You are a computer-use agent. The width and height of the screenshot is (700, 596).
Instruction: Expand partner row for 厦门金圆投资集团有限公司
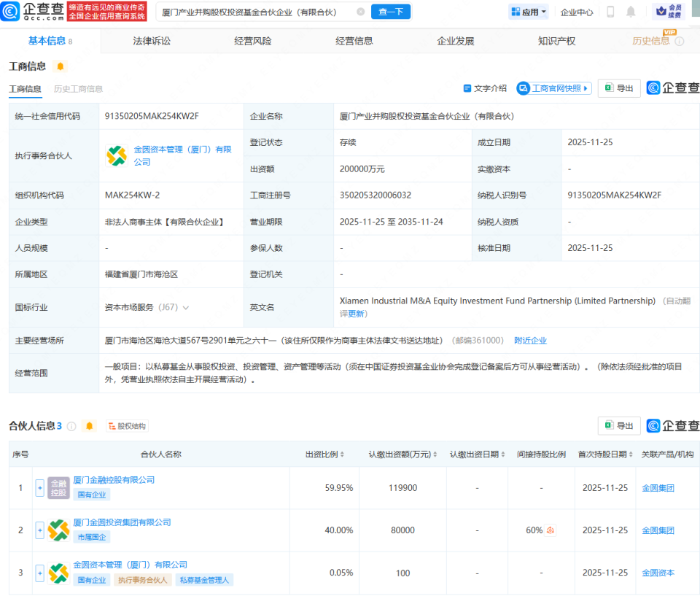[40, 530]
